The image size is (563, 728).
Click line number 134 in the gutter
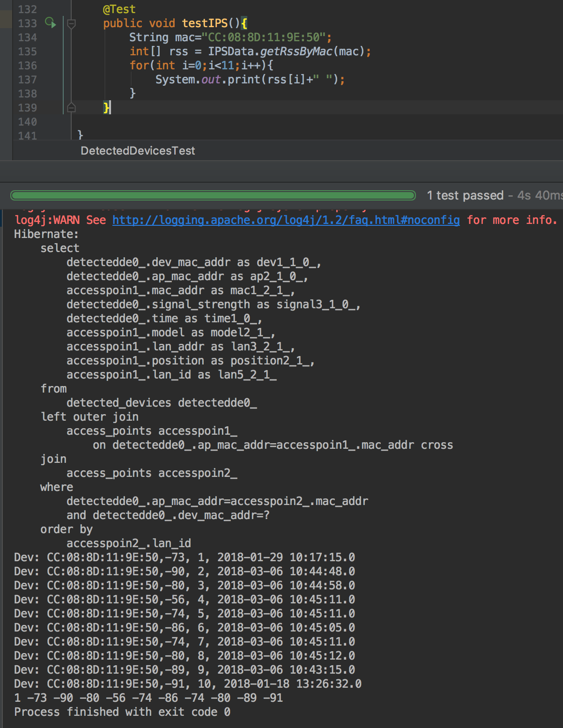(27, 37)
